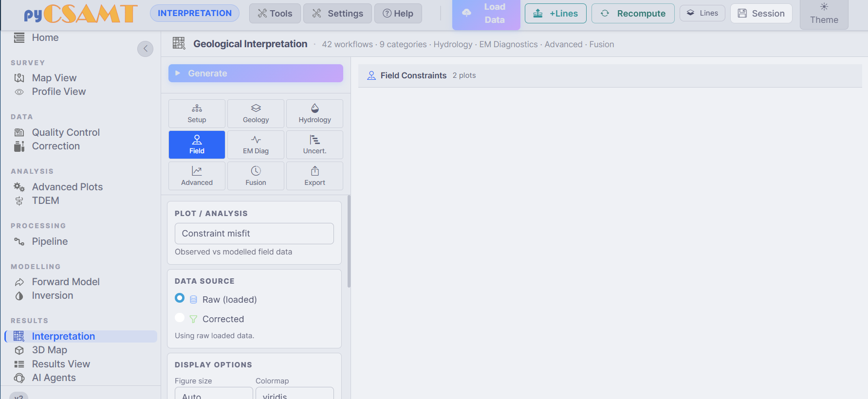This screenshot has height=399, width=868.
Task: Select the Uncert. category tile
Action: point(314,145)
